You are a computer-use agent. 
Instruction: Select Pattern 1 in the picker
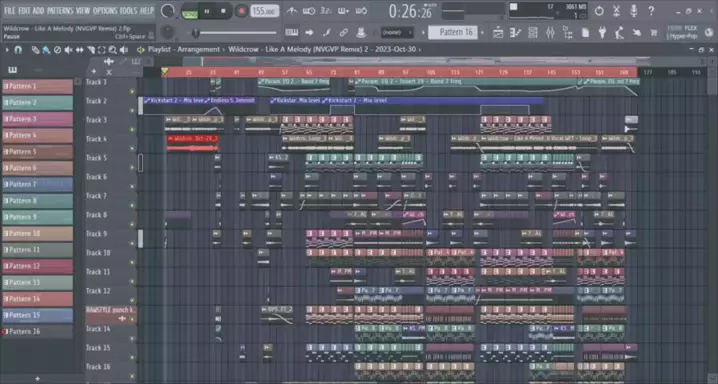38,86
